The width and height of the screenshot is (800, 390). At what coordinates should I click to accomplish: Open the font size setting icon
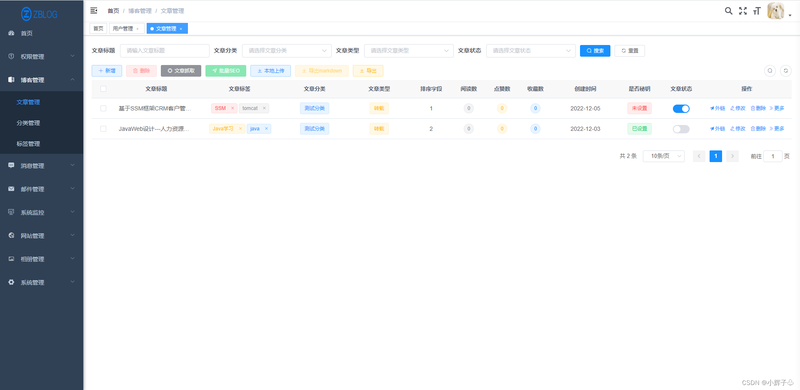click(757, 11)
